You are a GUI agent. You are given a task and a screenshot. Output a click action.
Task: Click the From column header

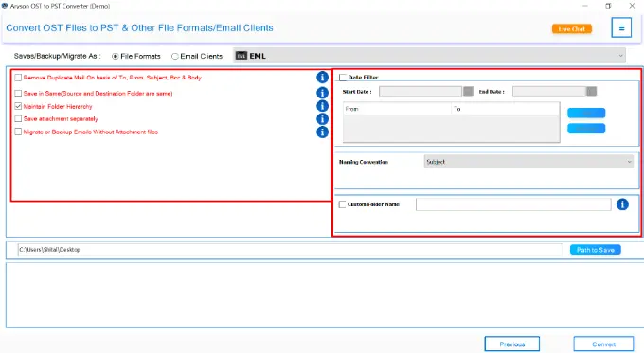click(x=397, y=109)
